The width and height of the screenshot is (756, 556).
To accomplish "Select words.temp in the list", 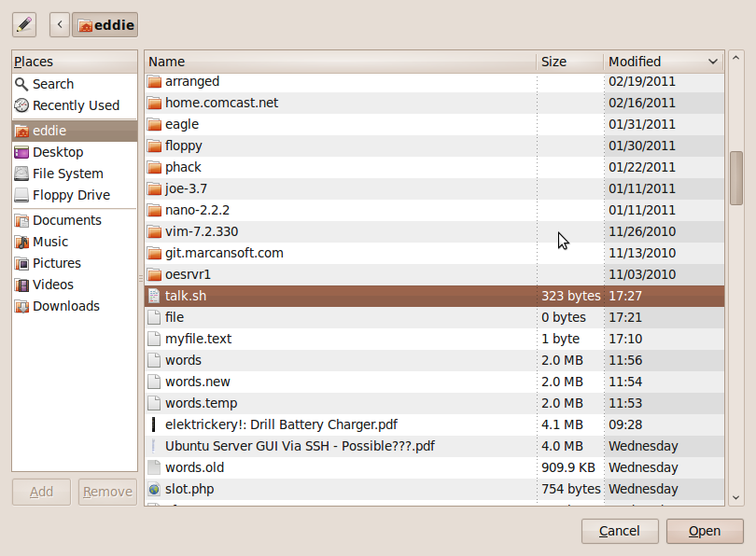I will (434, 403).
